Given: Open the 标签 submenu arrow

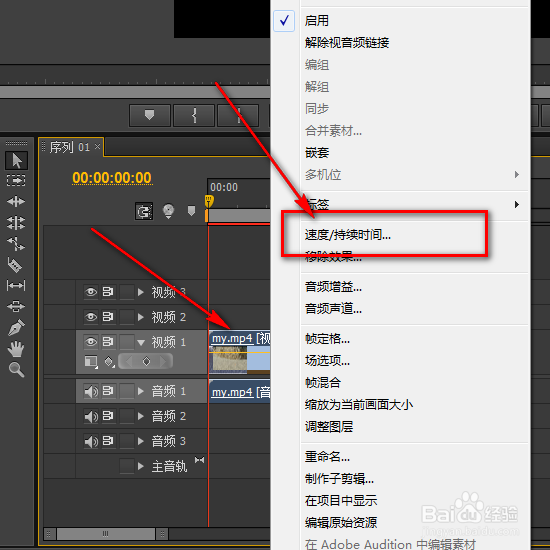Looking at the screenshot, I should (x=517, y=204).
